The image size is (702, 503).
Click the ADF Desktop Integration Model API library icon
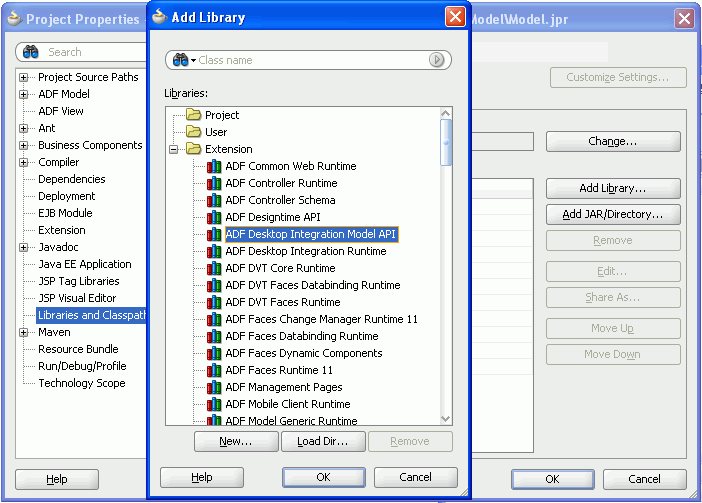(x=214, y=234)
